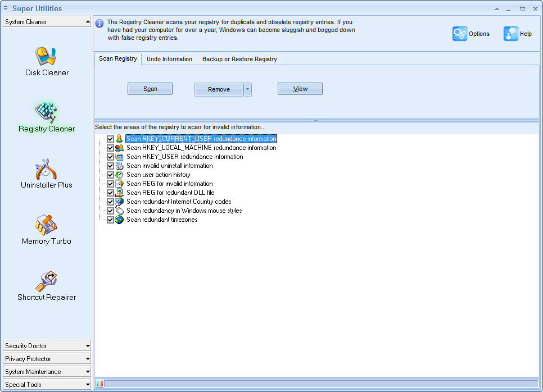The image size is (543, 392).
Task: Open Options
Action: (x=471, y=34)
